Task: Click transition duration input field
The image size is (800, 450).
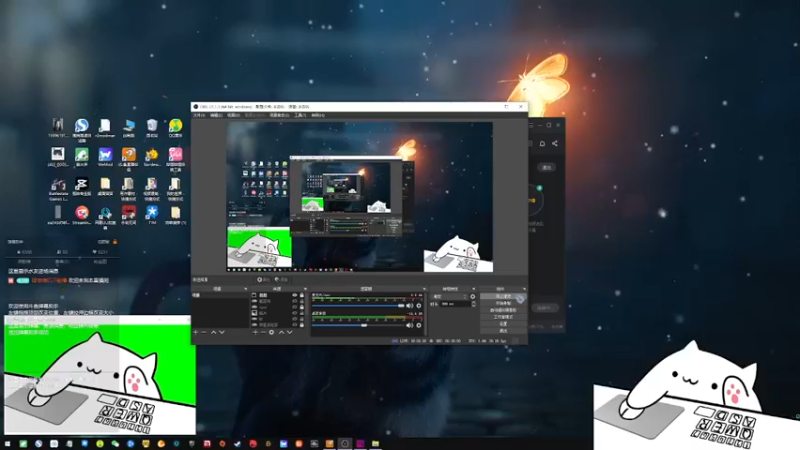Action: point(456,304)
